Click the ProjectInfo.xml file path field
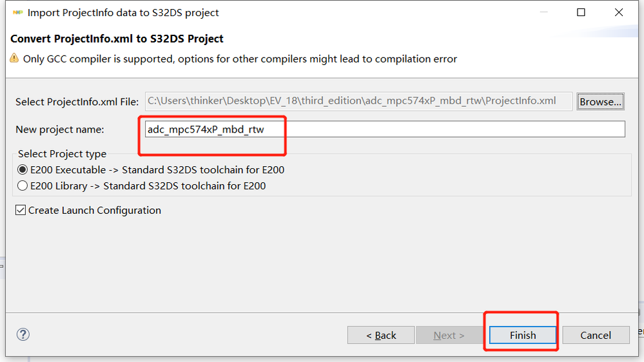 pyautogui.click(x=358, y=100)
